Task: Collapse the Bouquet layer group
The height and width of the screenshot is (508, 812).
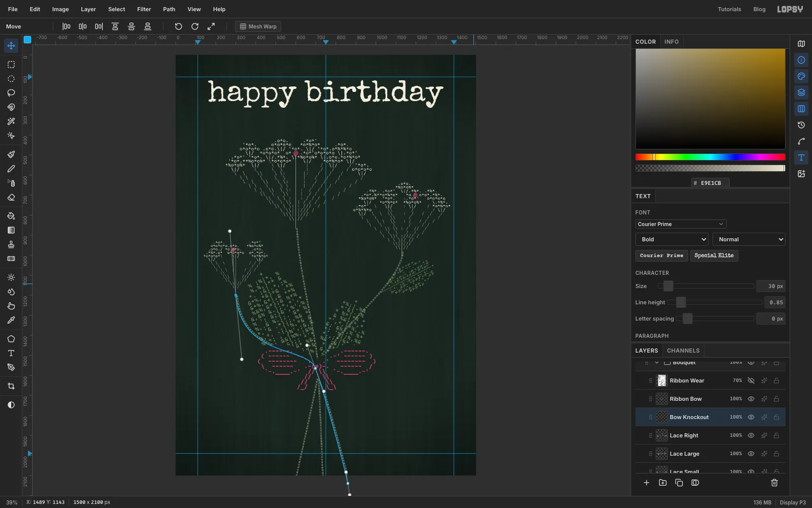Action: coord(657,362)
